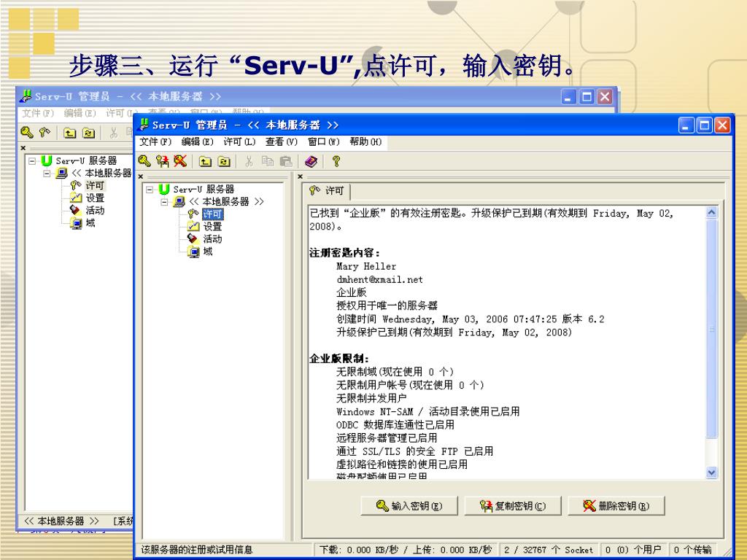The width and height of the screenshot is (747, 560).
Task: Open 许可(L) menu in front window
Action: point(239,142)
